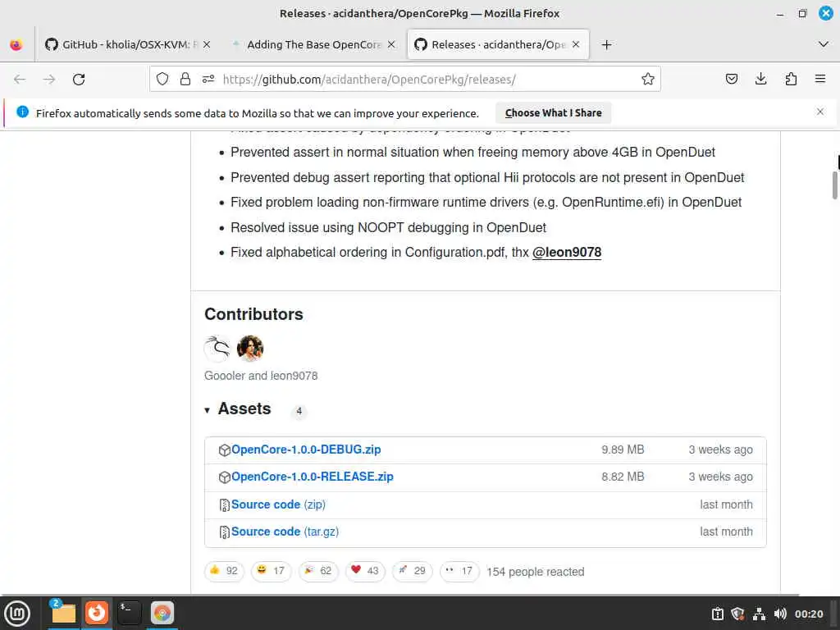Download OpenCore-1.0.0-RELEASE.zip

tap(313, 477)
